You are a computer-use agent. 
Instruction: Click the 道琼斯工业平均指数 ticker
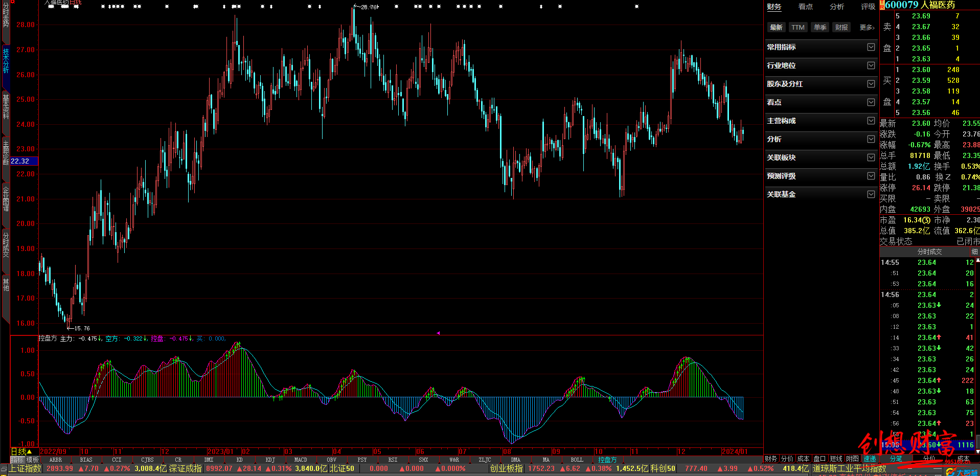(x=850, y=468)
